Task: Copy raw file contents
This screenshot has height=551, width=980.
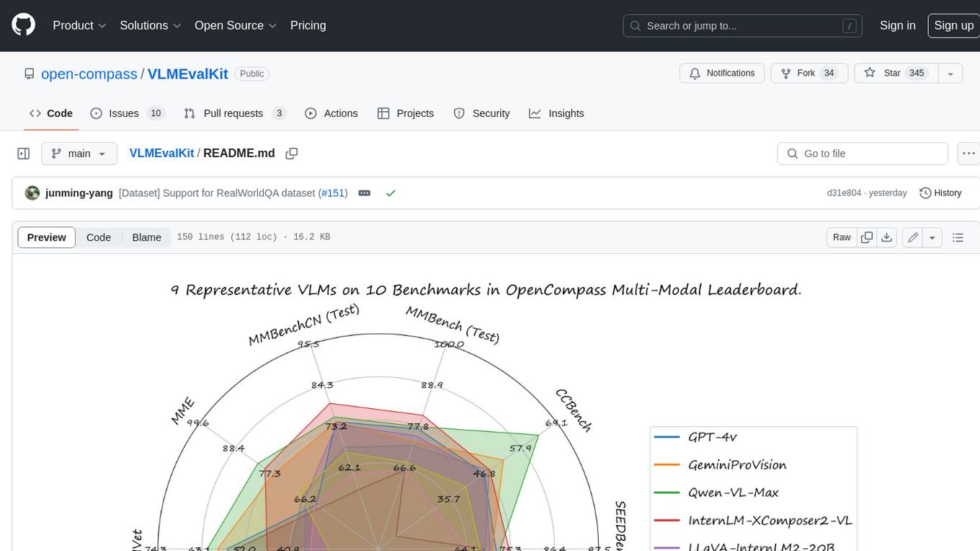Action: click(867, 237)
